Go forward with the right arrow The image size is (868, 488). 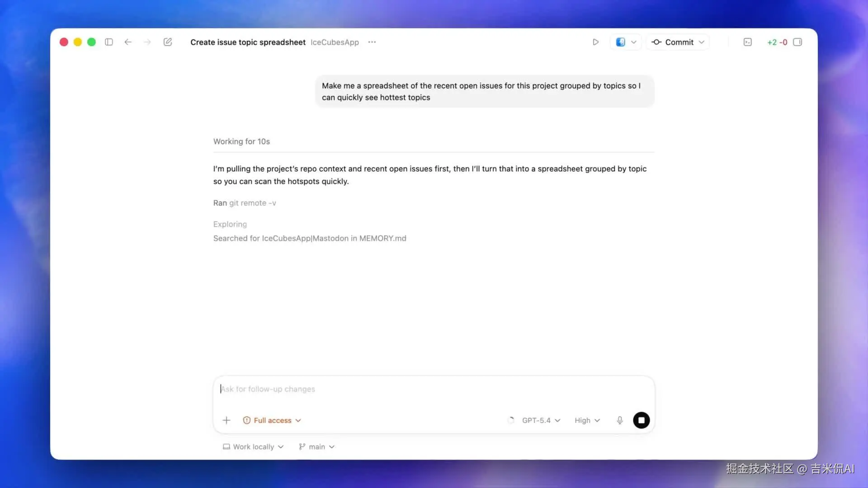tap(147, 42)
